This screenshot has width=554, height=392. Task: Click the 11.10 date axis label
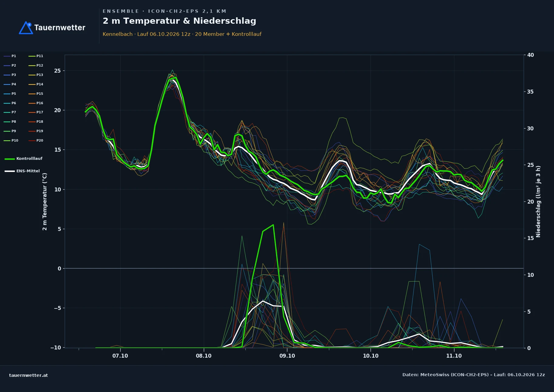(454, 356)
